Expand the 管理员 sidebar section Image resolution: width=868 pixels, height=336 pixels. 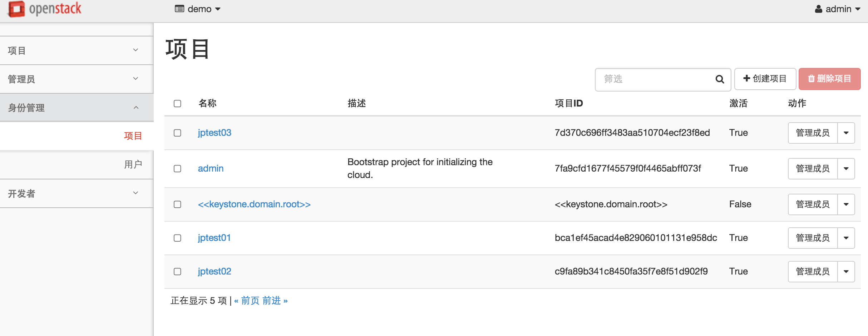[x=77, y=79]
